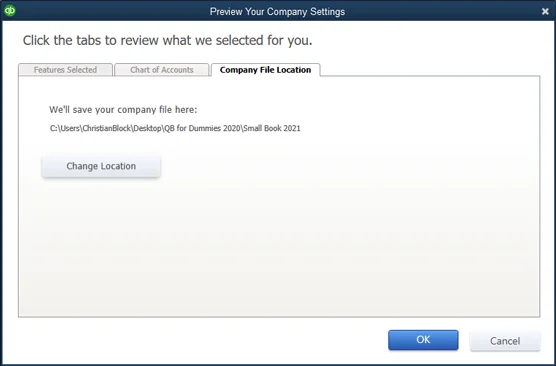Viewport: 556px width, 366px height.
Task: Click the company file path text
Action: (175, 128)
